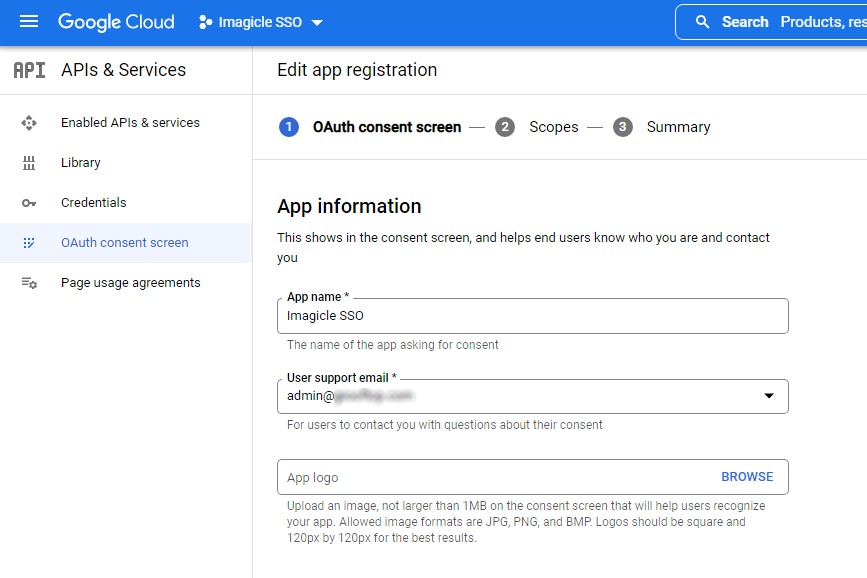Click BROWSE to upload app logo
The image size is (867, 578).
click(747, 477)
